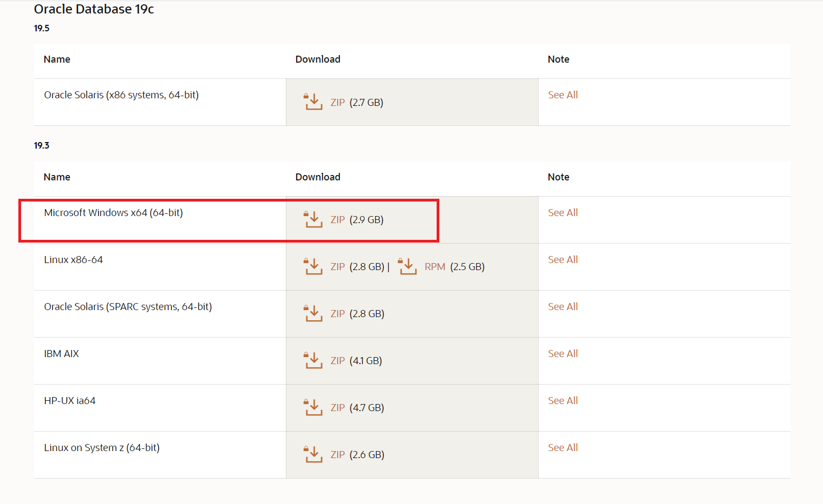Open See All for Oracle Solaris SPARC systems
The height and width of the screenshot is (504, 823).
tap(563, 307)
